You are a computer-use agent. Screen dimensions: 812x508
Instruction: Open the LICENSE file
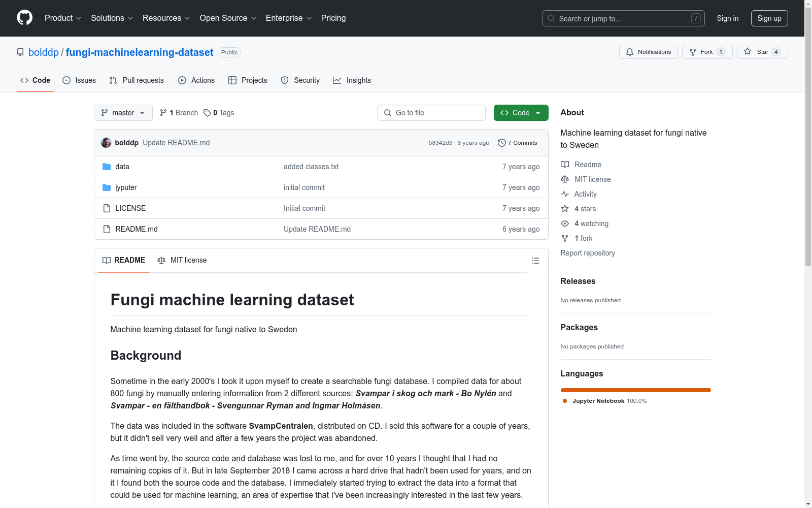pyautogui.click(x=130, y=208)
